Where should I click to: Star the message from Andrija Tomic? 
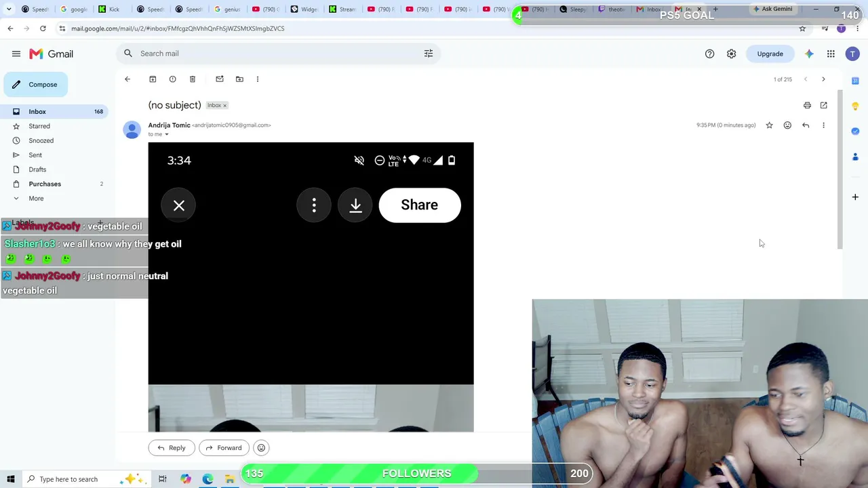tap(769, 125)
